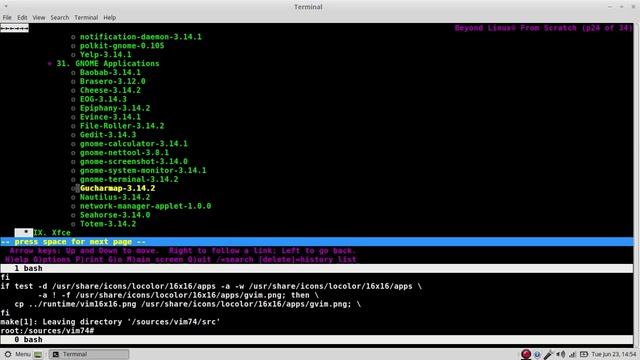This screenshot has width=640, height=360.
Task: Click the '1 bash' screen window label
Action: pos(28,269)
